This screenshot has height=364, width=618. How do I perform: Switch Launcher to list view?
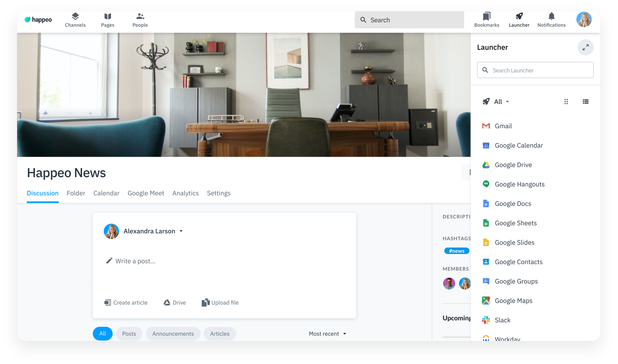point(585,102)
